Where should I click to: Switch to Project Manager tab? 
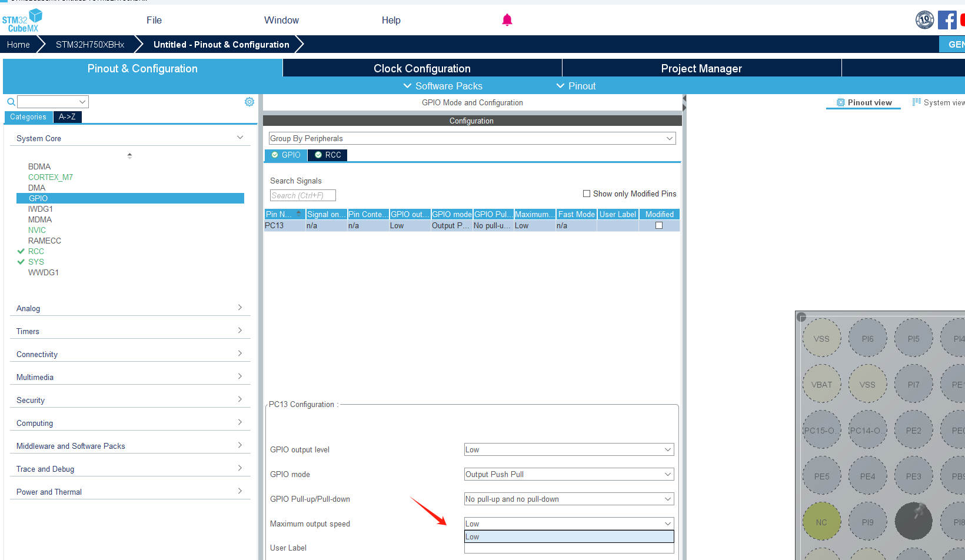pyautogui.click(x=701, y=68)
